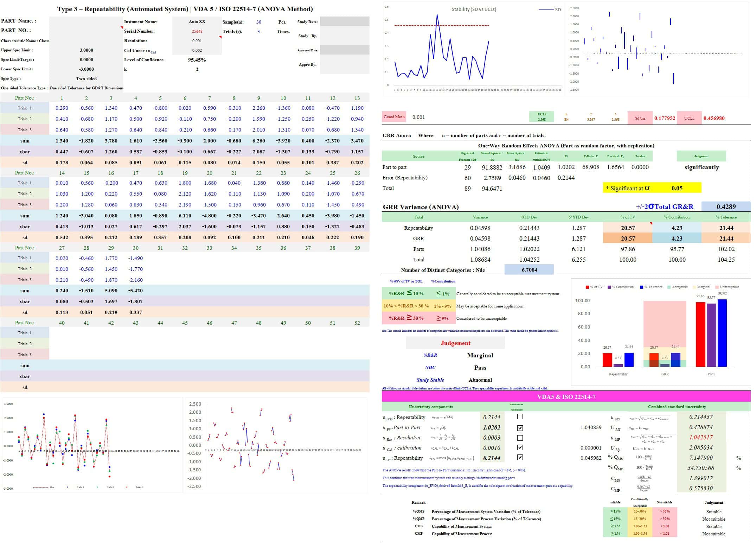Viewport: 756px width, 547px height.
Task: Select the Two-sided Spec Type cell
Action: pyautogui.click(x=87, y=79)
